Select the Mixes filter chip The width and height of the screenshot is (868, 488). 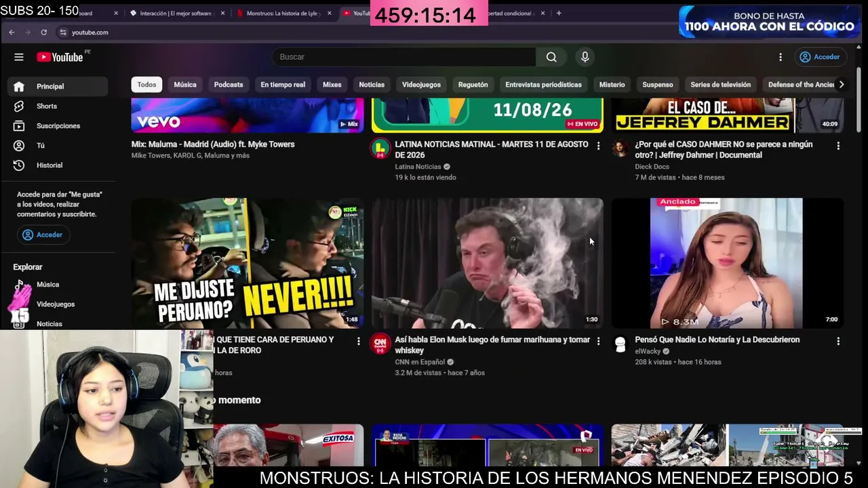pyautogui.click(x=332, y=85)
